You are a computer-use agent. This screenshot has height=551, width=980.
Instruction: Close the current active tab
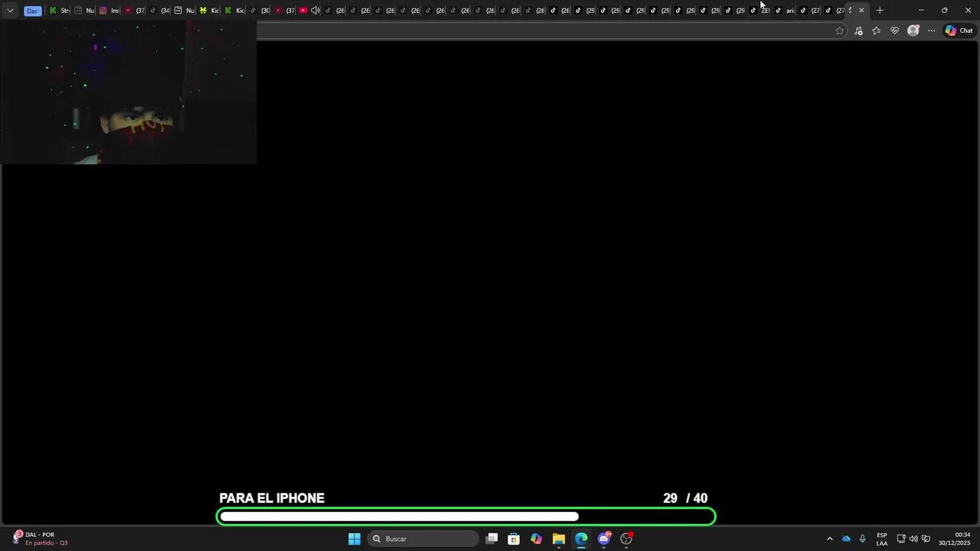(x=861, y=11)
